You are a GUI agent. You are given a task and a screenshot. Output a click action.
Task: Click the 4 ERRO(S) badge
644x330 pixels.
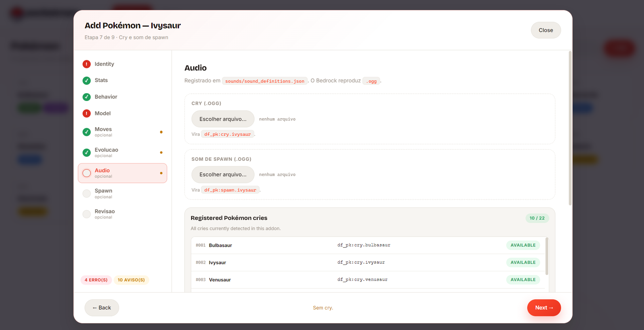[96, 280]
